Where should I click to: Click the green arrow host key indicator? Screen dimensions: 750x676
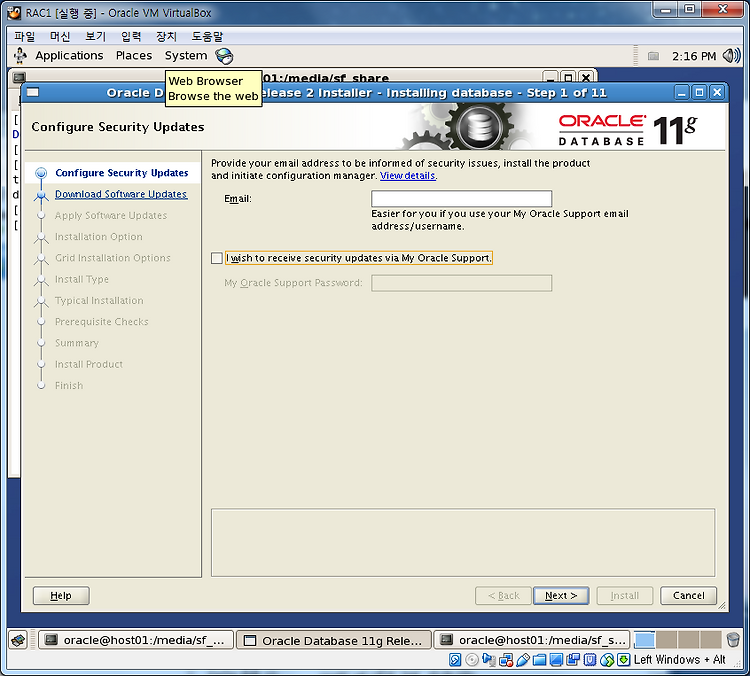623,660
